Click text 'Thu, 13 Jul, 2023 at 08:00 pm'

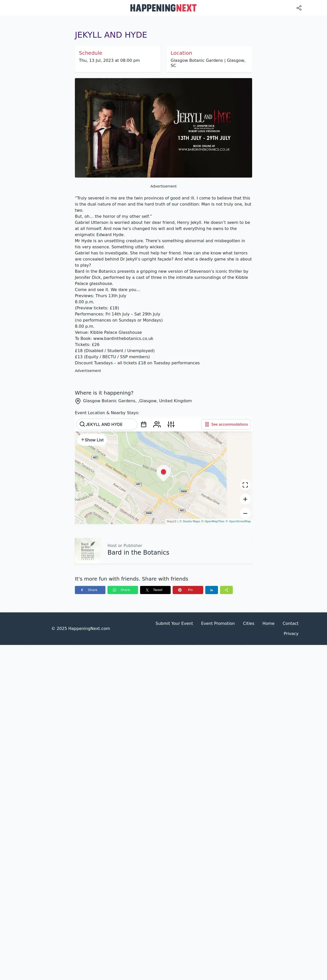pyautogui.click(x=109, y=61)
